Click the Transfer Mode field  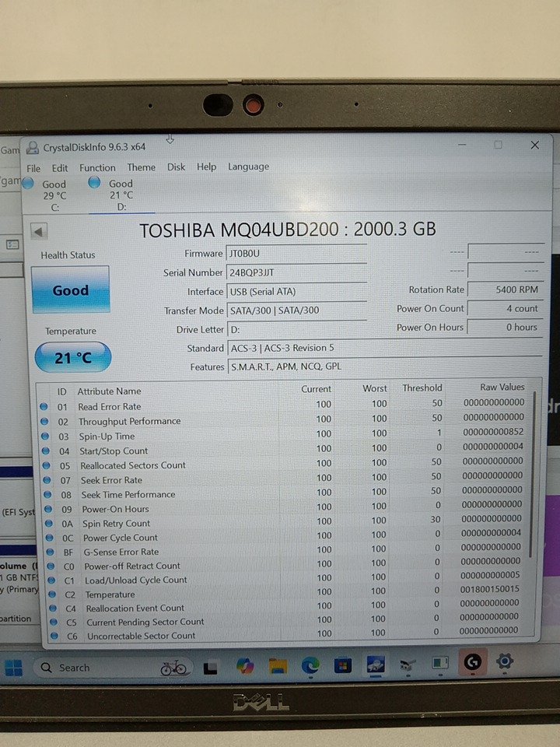[x=296, y=310]
